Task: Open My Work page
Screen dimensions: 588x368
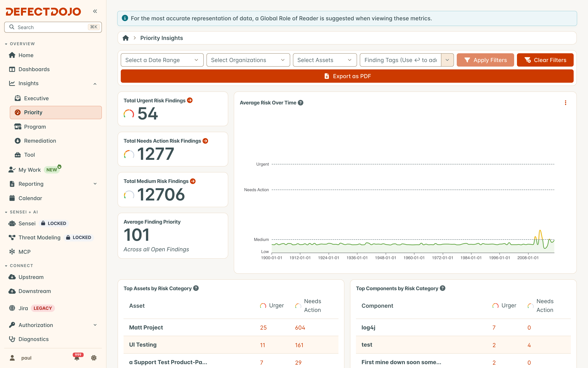Action: tap(53, 170)
